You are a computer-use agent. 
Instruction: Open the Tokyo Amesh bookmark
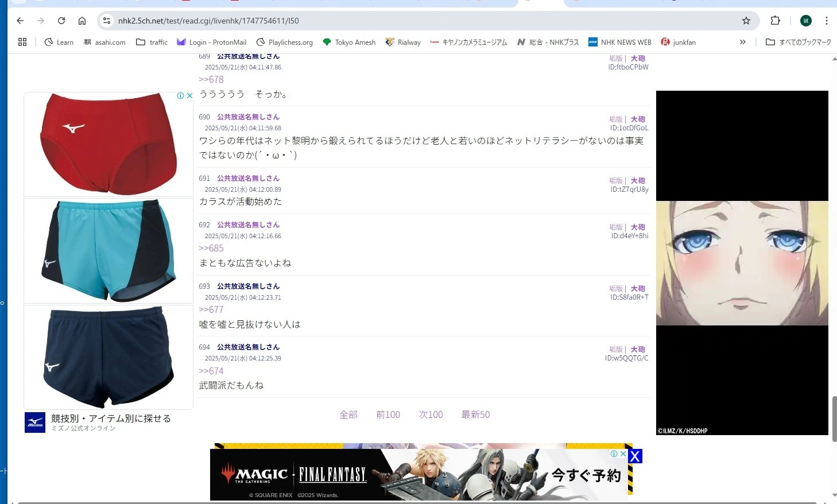pos(349,42)
